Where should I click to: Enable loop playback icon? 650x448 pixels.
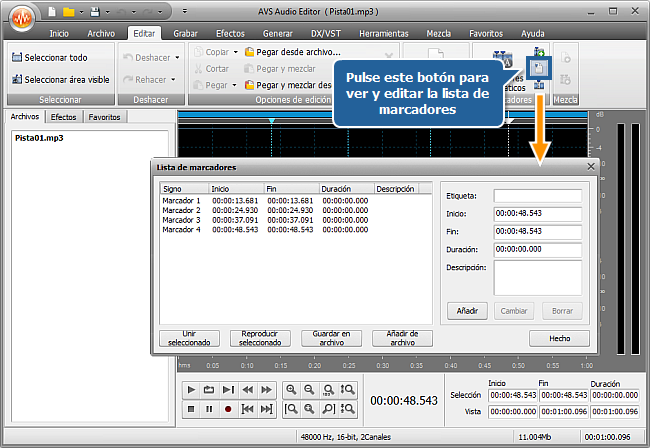tap(209, 390)
